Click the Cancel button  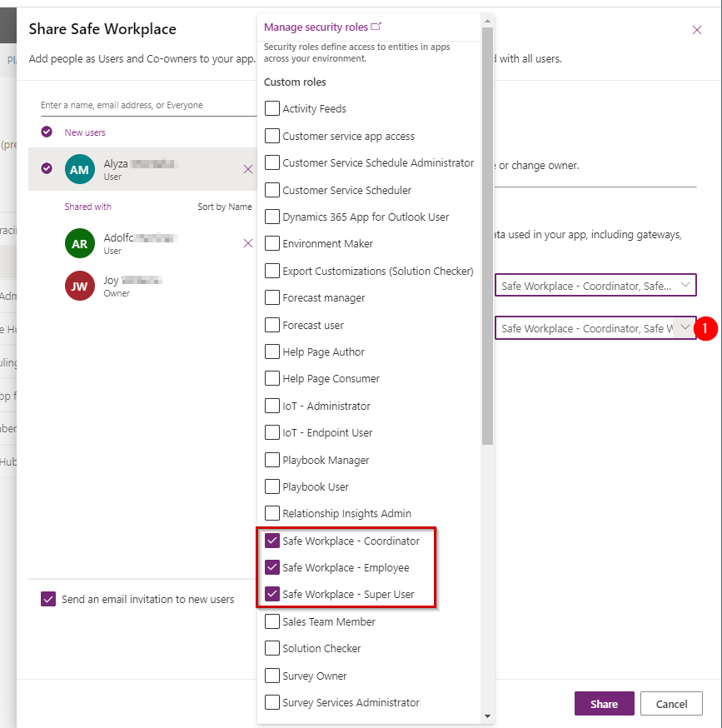pyautogui.click(x=671, y=703)
